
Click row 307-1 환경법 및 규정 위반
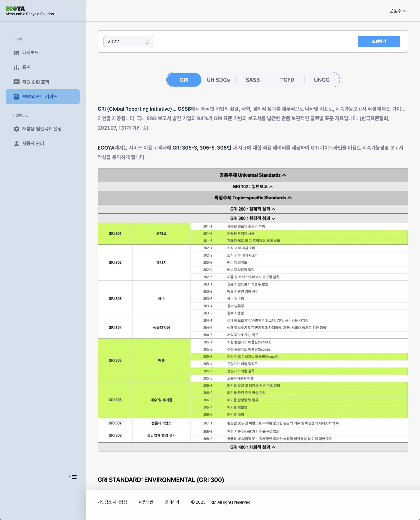click(x=299, y=423)
